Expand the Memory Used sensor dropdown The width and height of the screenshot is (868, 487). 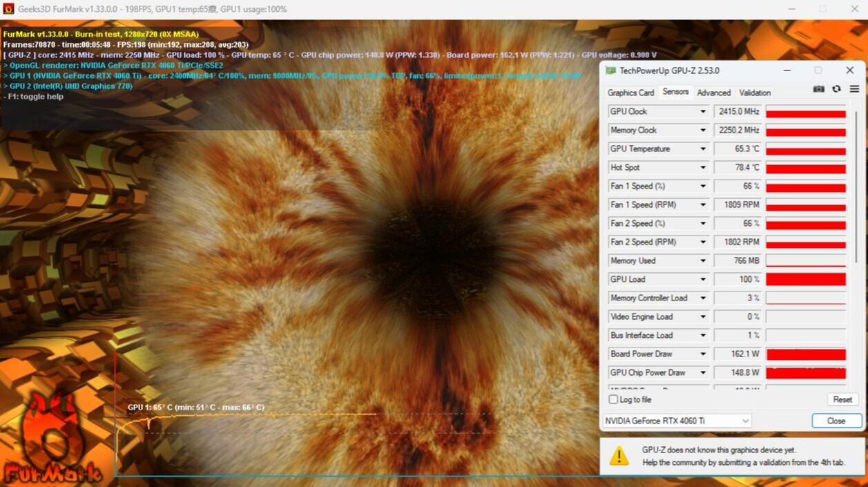click(x=703, y=260)
